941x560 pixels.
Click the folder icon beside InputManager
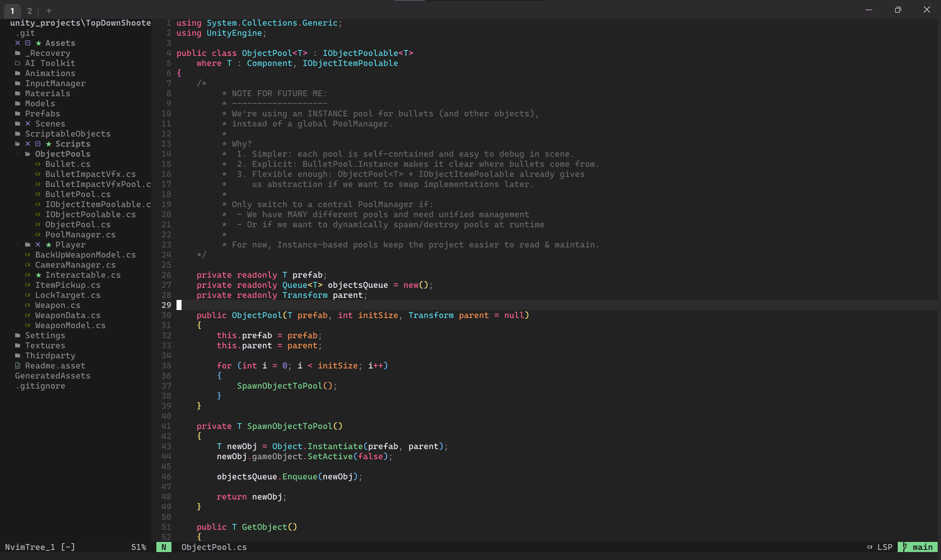[18, 84]
